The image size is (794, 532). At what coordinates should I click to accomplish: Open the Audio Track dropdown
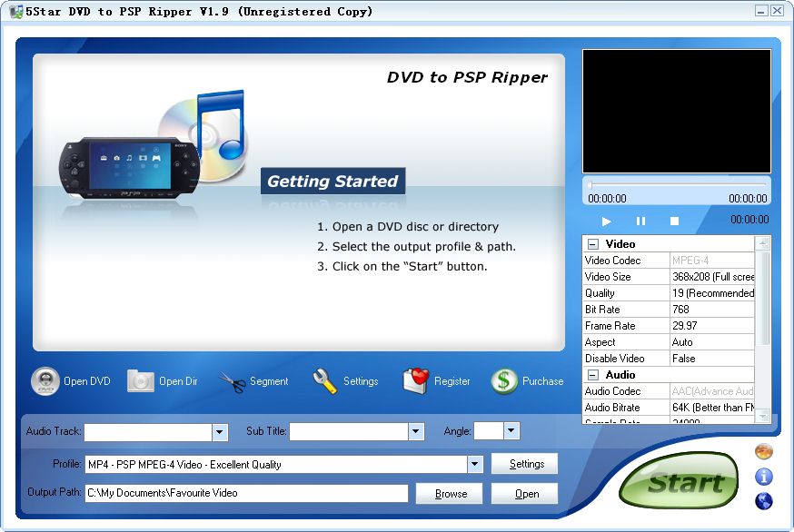coord(219,432)
